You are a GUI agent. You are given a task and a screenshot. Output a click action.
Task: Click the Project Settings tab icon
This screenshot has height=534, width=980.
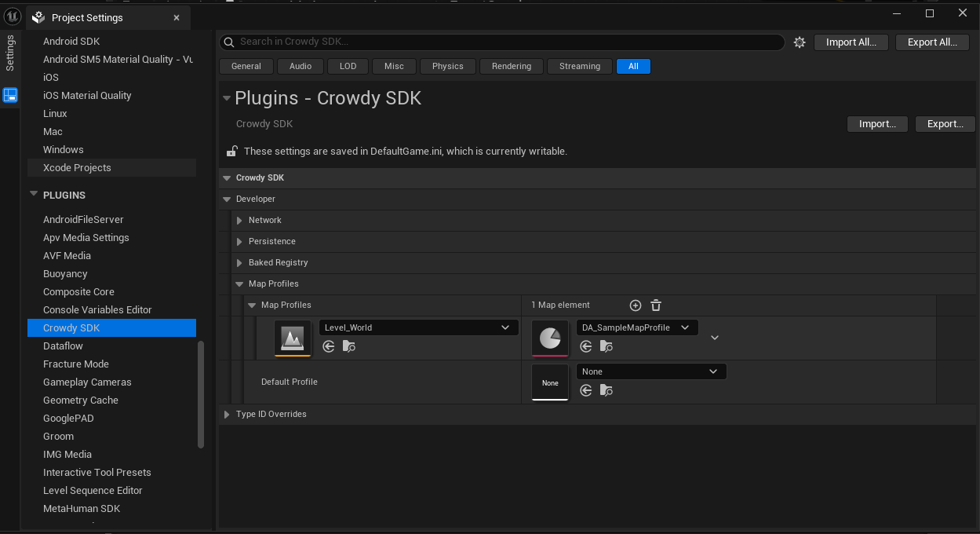[38, 17]
